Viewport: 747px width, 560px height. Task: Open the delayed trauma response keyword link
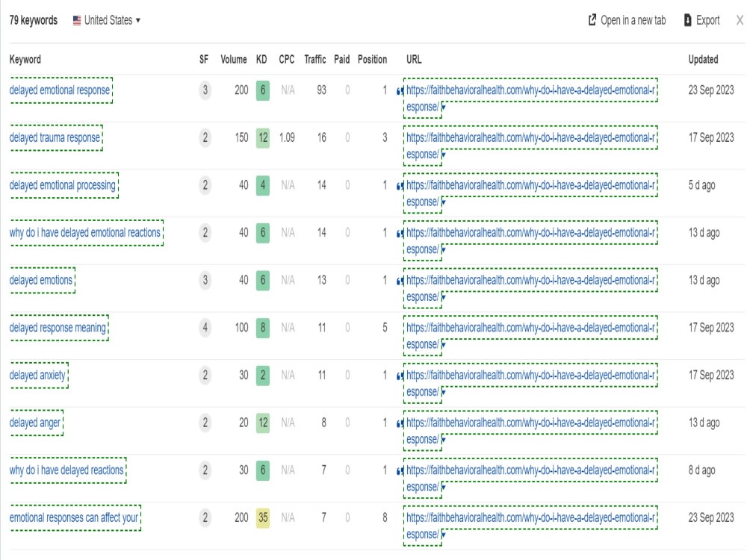55,137
